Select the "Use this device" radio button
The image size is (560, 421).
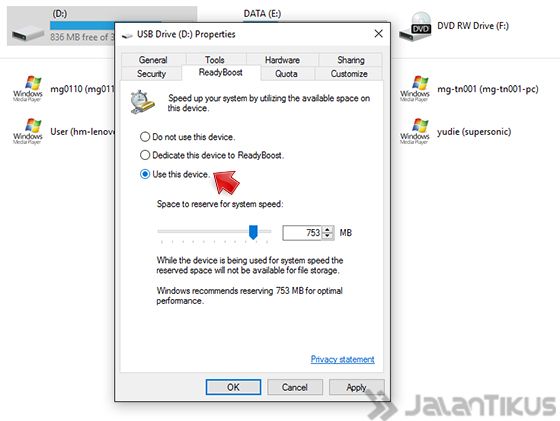tap(145, 174)
